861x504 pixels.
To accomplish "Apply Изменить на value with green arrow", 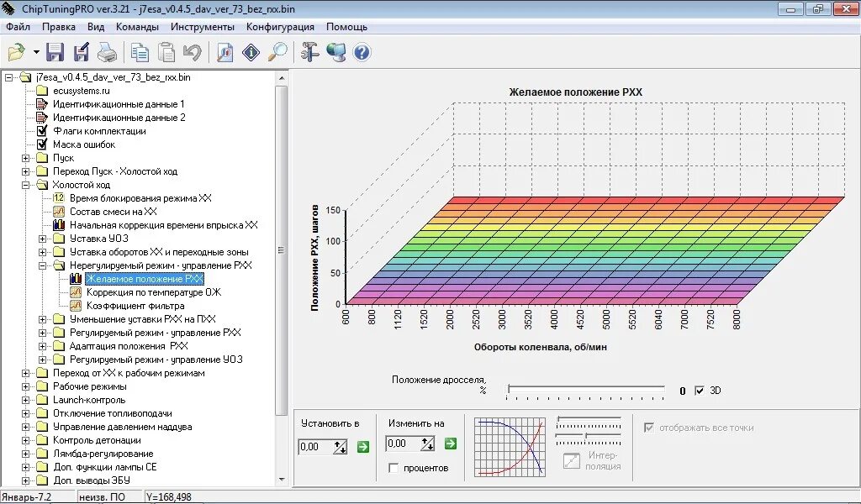I will [451, 444].
